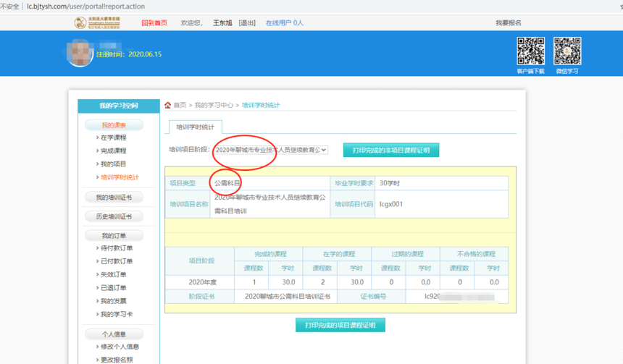The width and height of the screenshot is (623, 364).
Task: Select 培训学时统计 in the sidebar
Action: 120,177
